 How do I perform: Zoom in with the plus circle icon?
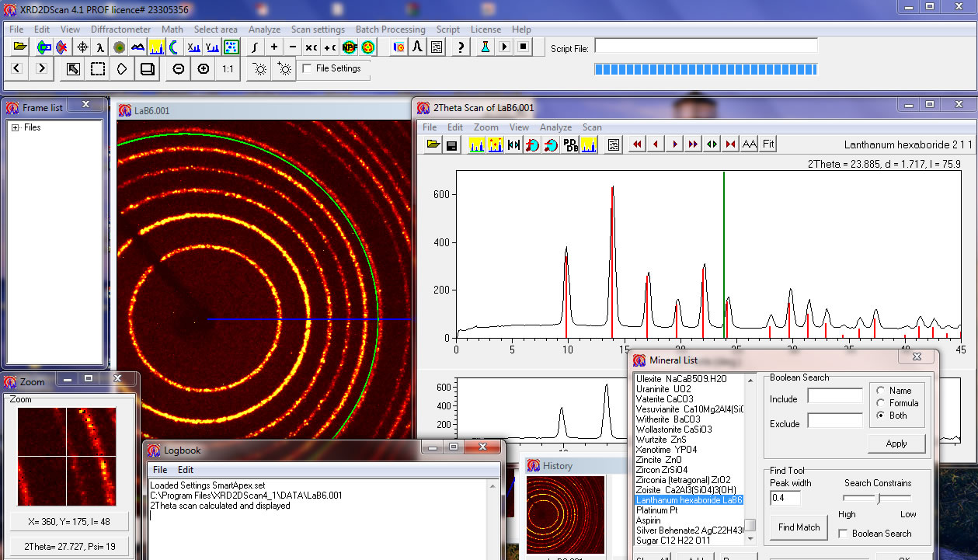click(x=204, y=69)
